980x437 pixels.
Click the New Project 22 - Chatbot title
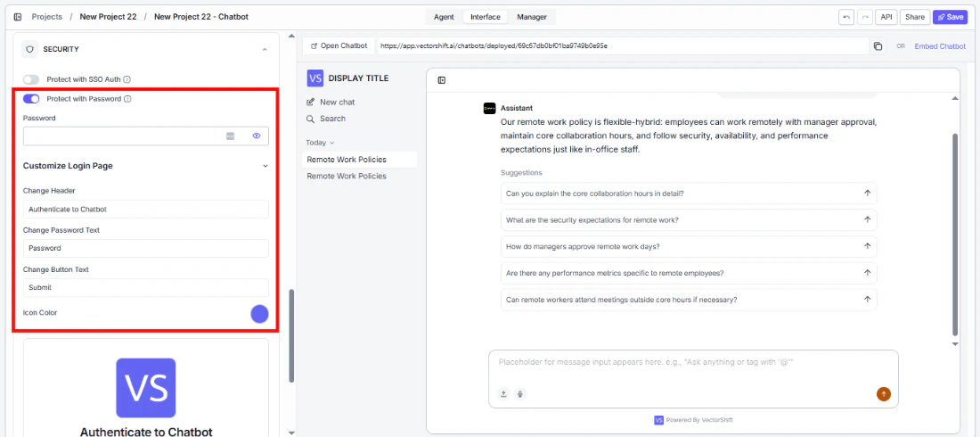201,17
